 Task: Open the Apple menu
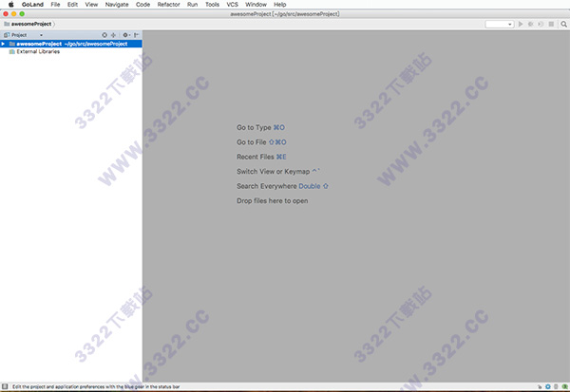10,5
